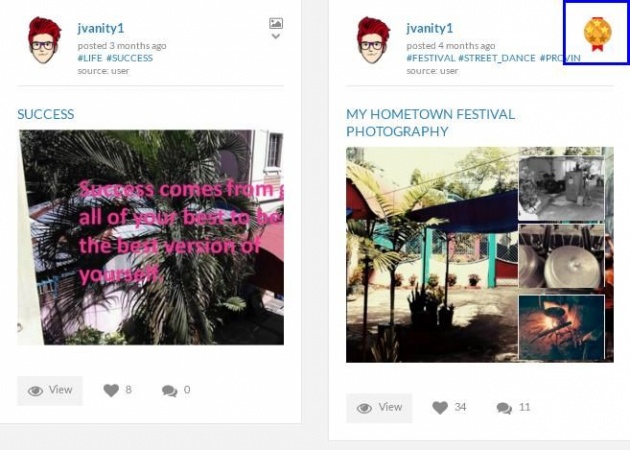The height and width of the screenshot is (450, 630).
Task: Open jvanity1 username link on left post
Action: pyautogui.click(x=101, y=28)
